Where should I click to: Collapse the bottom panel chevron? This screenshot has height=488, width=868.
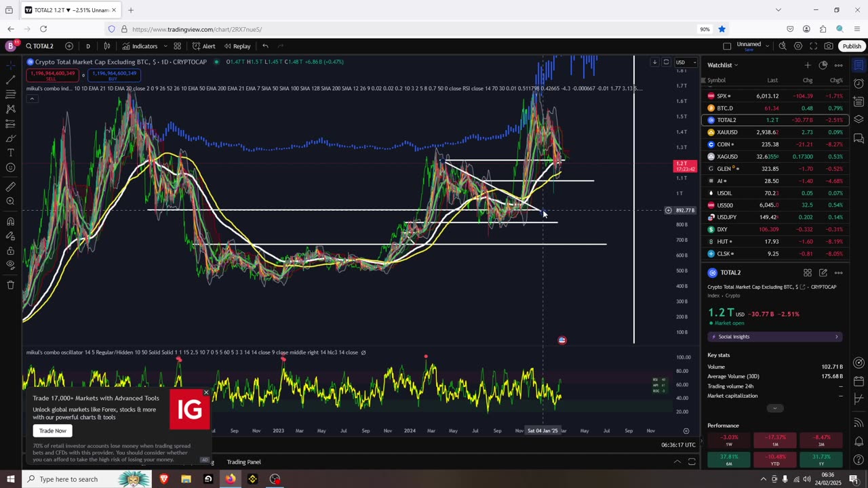[677, 462]
